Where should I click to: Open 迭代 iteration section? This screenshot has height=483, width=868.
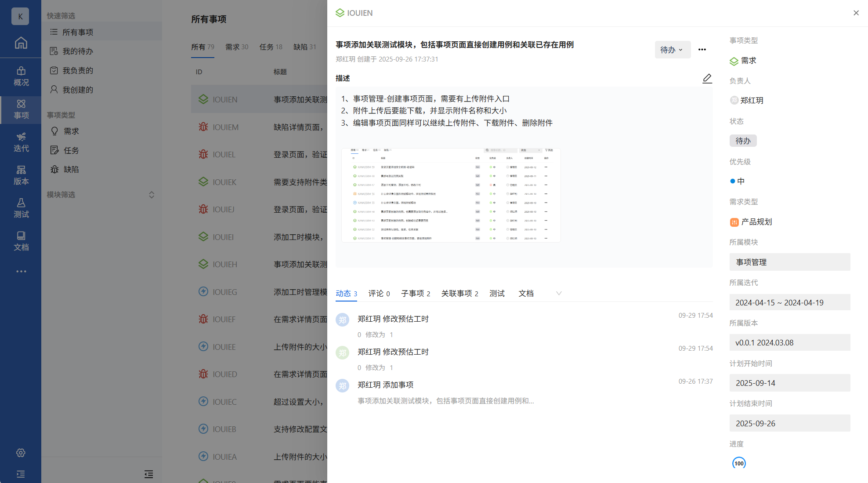click(x=21, y=142)
